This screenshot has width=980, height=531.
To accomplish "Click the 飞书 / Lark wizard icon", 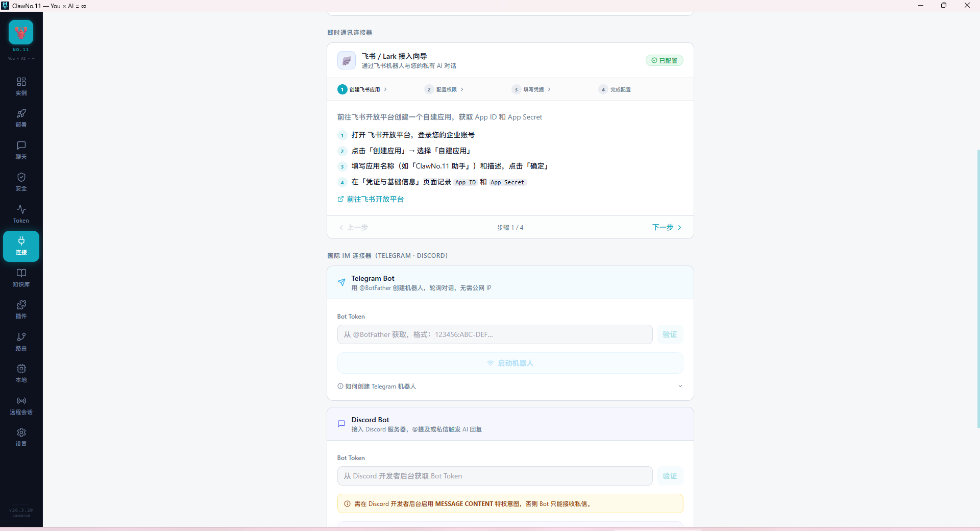I will point(347,60).
